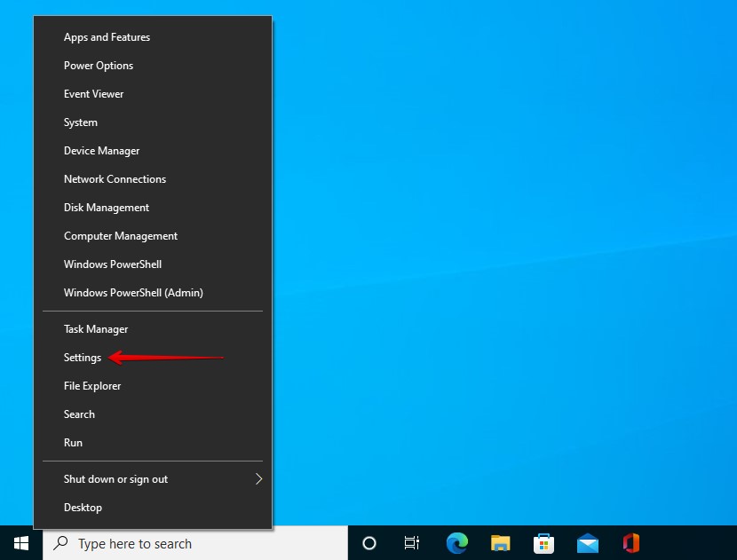Start Windows PowerShell (Admin)
This screenshot has height=560, width=737.
tap(153, 293)
